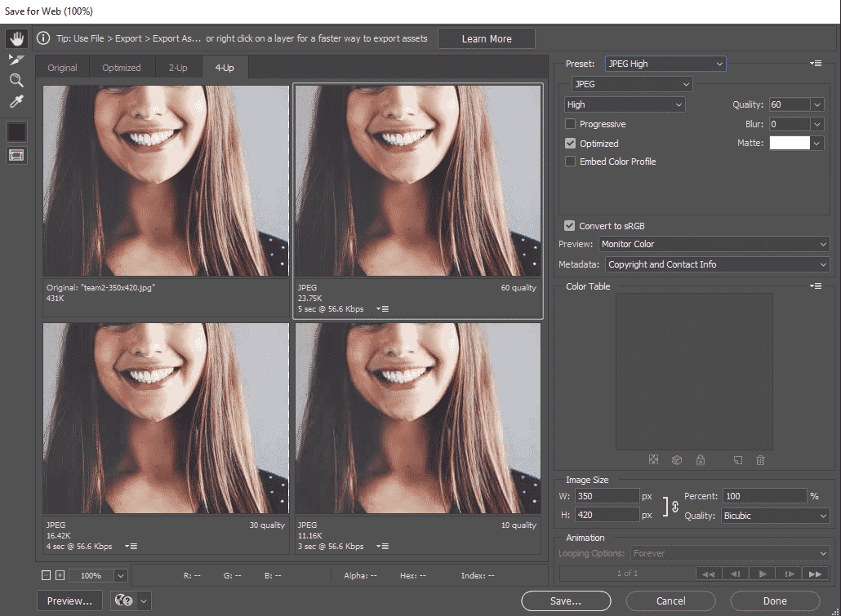Viewport: 841px width, 616px height.
Task: Open the Color Table flyout menu
Action: pos(816,286)
